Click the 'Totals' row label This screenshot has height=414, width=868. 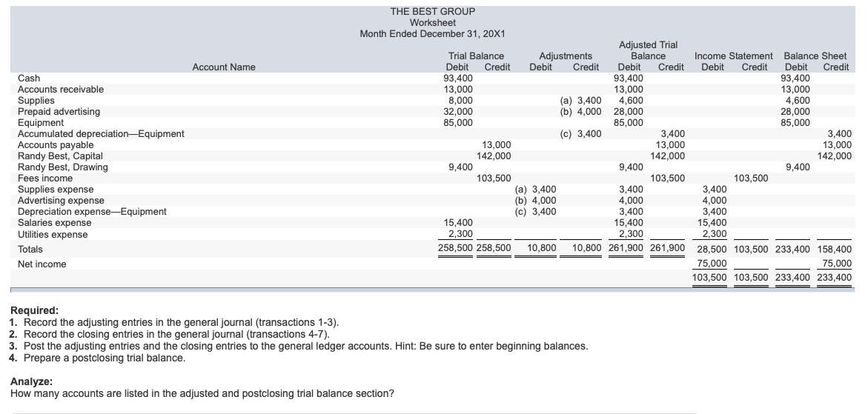point(30,250)
